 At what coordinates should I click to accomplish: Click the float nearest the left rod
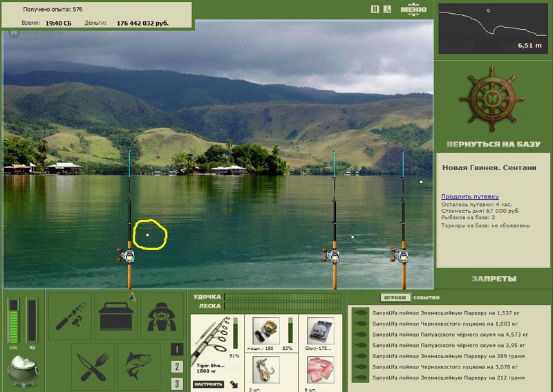147,234
